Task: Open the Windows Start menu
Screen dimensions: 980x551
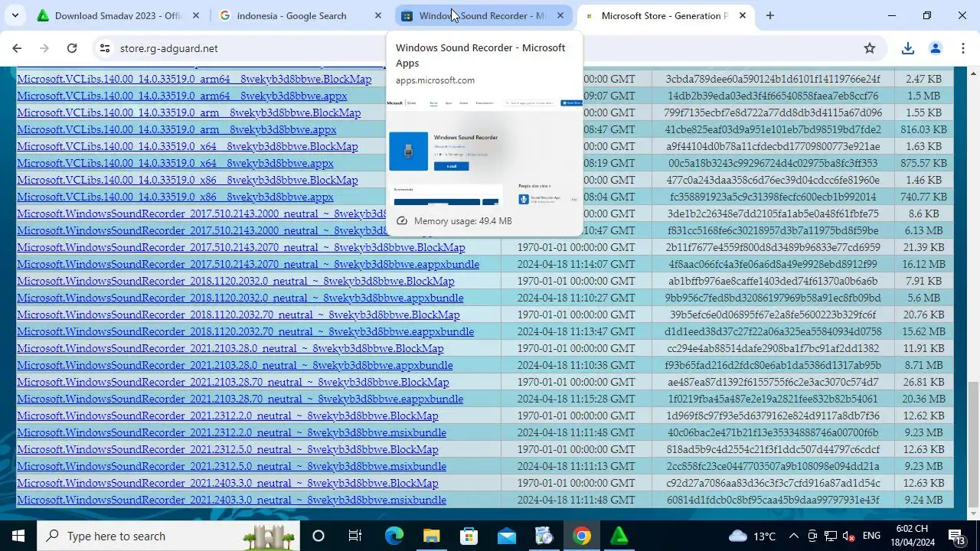Action: pyautogui.click(x=18, y=536)
